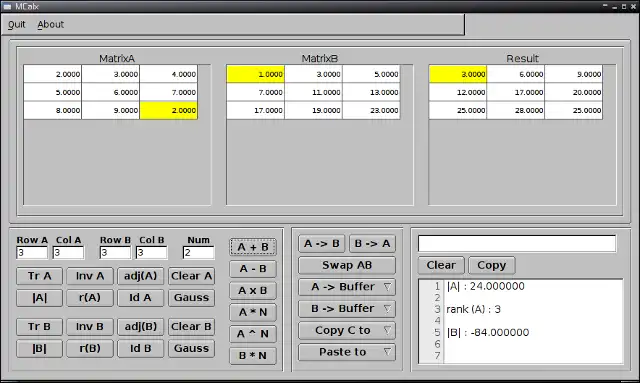Click adj(A) adjugate button
This screenshot has height=383, width=640.
click(x=140, y=276)
